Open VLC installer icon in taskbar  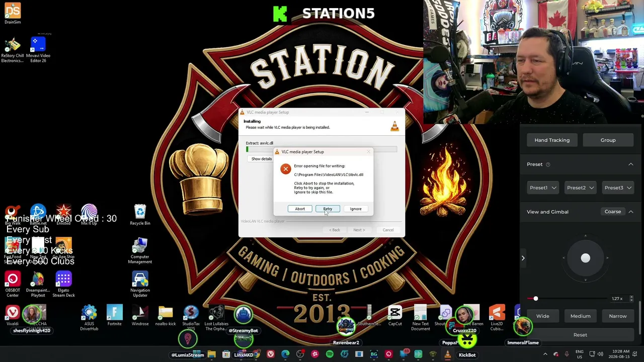[x=447, y=354]
